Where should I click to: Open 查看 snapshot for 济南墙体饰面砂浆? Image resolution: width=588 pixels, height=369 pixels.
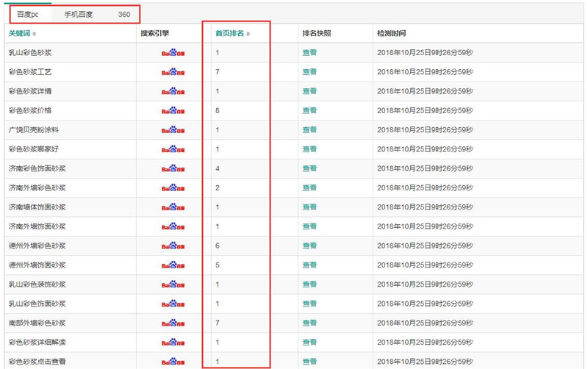pos(309,207)
